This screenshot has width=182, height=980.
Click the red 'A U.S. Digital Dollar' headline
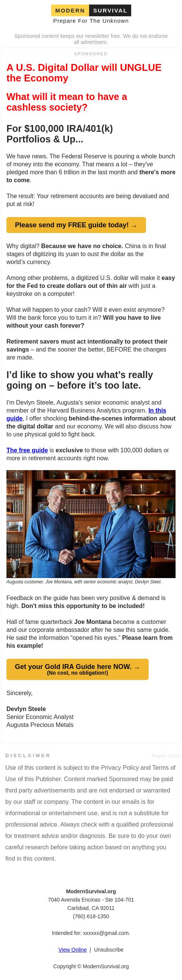click(84, 73)
